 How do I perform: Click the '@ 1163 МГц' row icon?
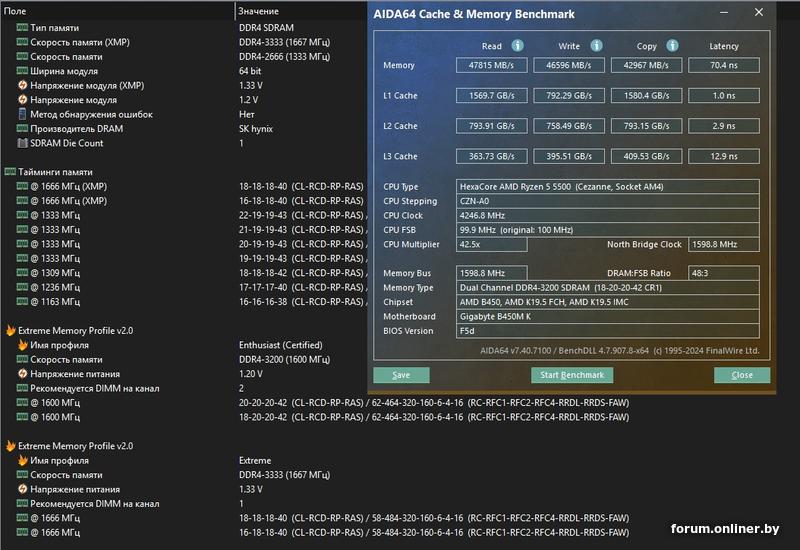click(x=22, y=302)
